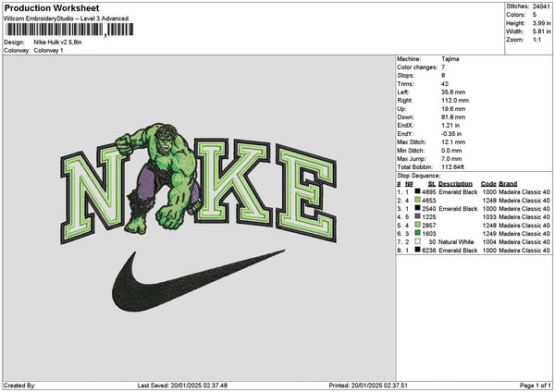The image size is (555, 392).
Task: Click the Width value '5.81 in'
Action: click(x=541, y=31)
